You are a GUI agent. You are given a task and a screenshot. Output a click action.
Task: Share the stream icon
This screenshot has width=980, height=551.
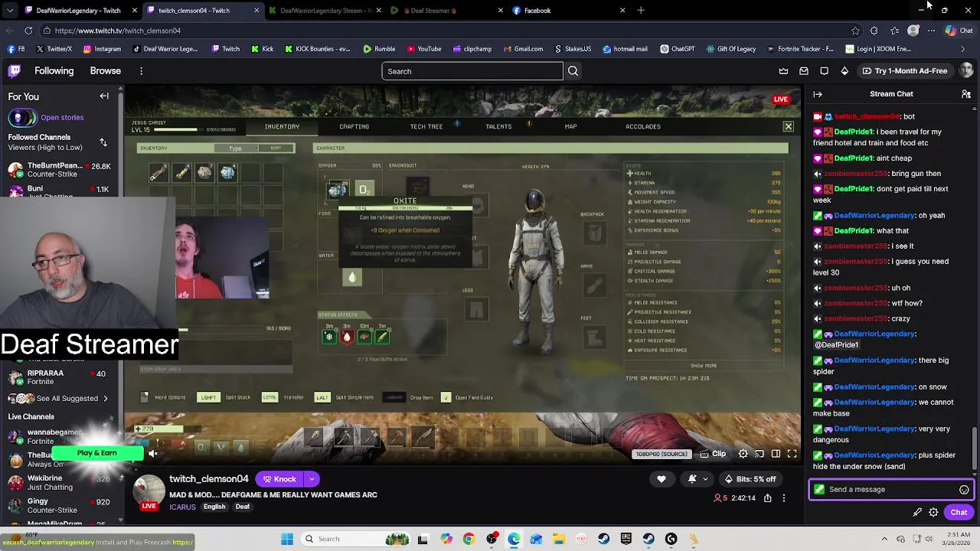click(767, 498)
